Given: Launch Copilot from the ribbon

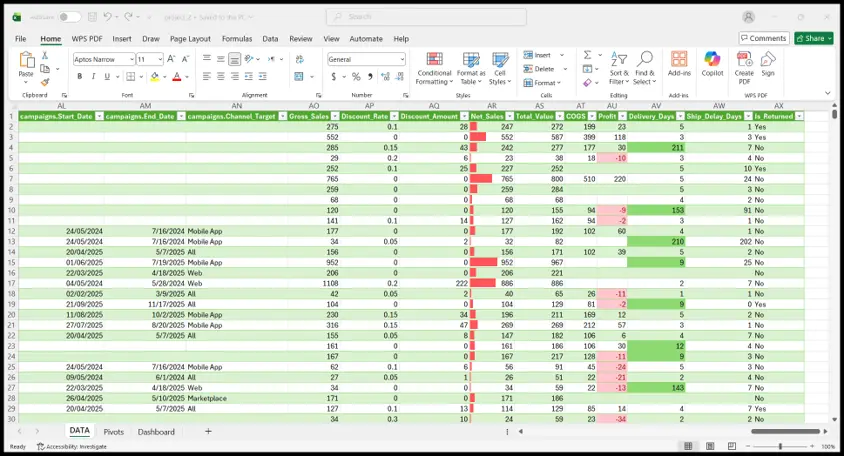Looking at the screenshot, I should pyautogui.click(x=712, y=64).
